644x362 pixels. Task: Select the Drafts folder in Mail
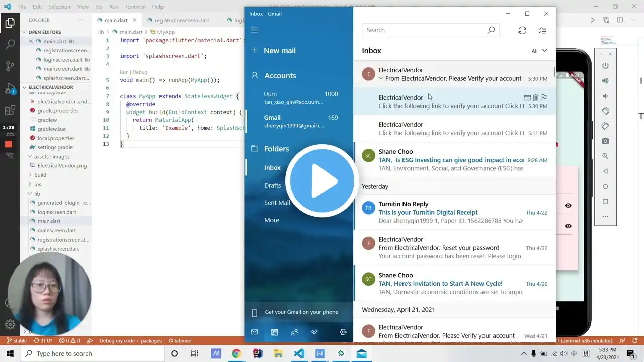[x=273, y=185]
